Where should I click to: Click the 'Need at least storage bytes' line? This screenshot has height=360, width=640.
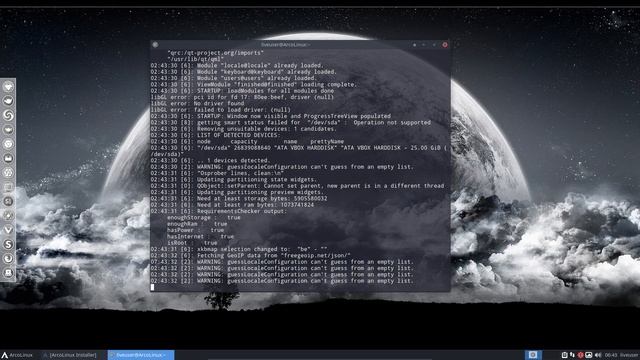click(239, 198)
